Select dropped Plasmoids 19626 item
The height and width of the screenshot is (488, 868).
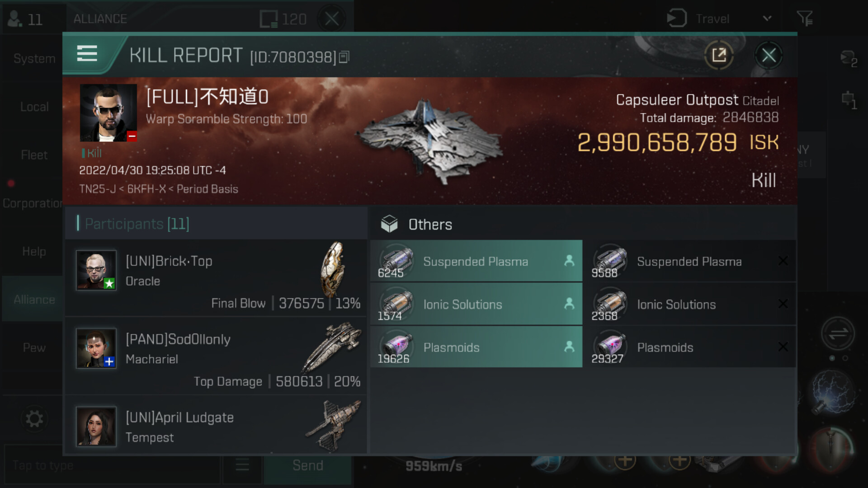(x=476, y=347)
